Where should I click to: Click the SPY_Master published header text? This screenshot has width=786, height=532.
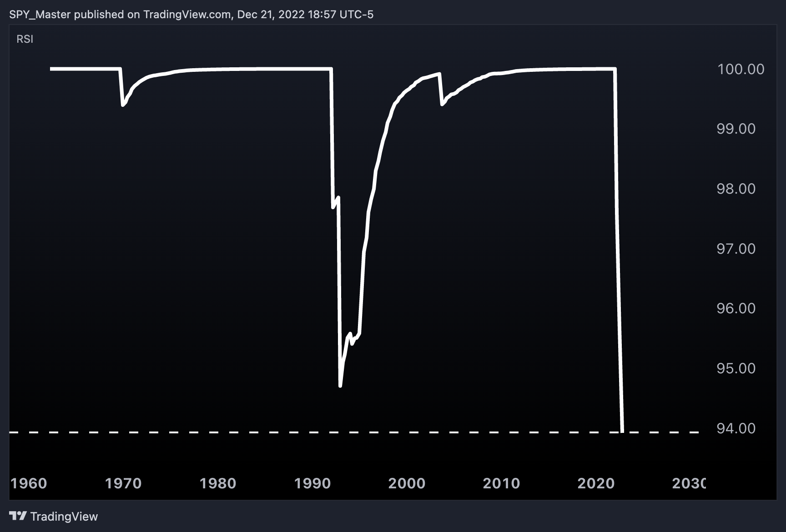point(191,15)
